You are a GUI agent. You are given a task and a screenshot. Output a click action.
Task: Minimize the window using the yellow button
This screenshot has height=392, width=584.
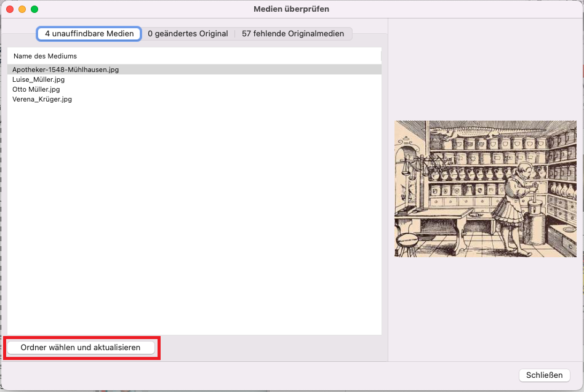pyautogui.click(x=22, y=9)
